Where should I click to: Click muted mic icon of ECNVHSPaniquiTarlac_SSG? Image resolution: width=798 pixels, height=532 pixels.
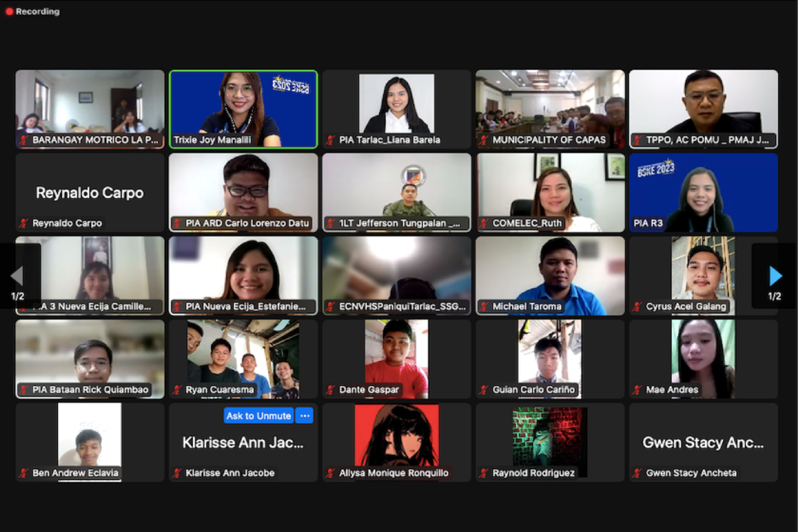[x=330, y=307]
